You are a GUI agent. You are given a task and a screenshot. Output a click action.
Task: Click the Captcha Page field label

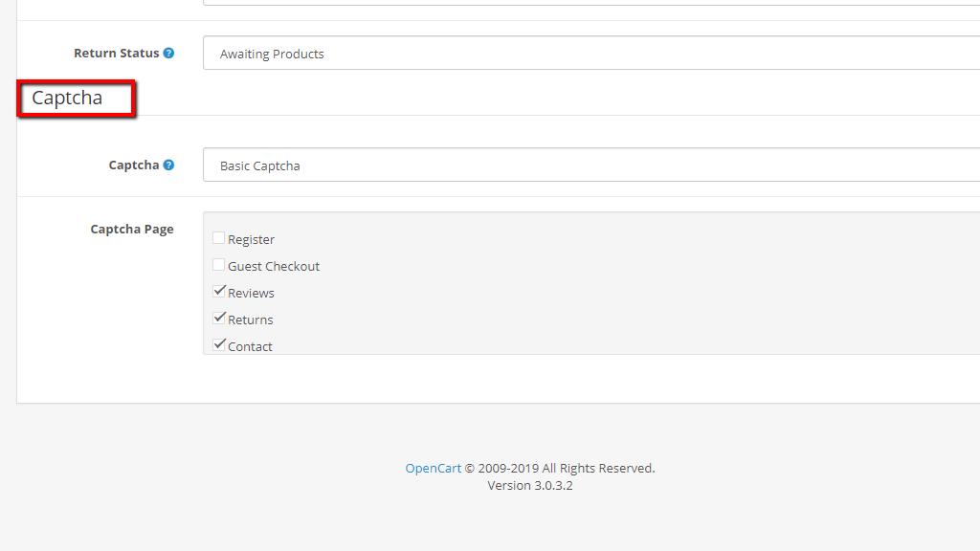[132, 230]
